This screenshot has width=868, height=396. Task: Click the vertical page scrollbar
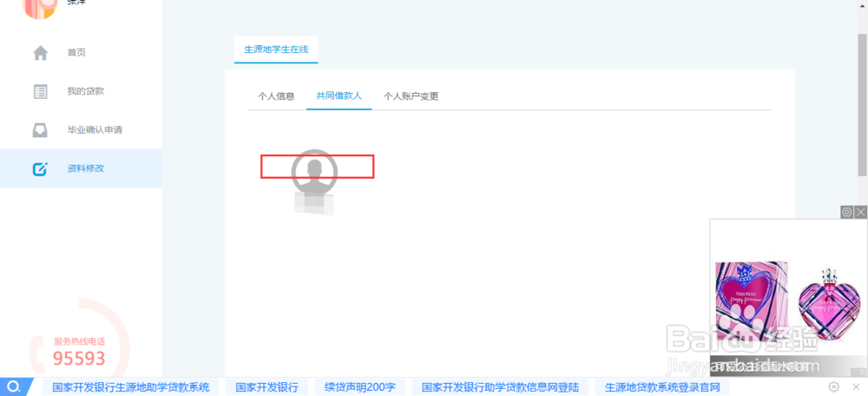(x=863, y=105)
